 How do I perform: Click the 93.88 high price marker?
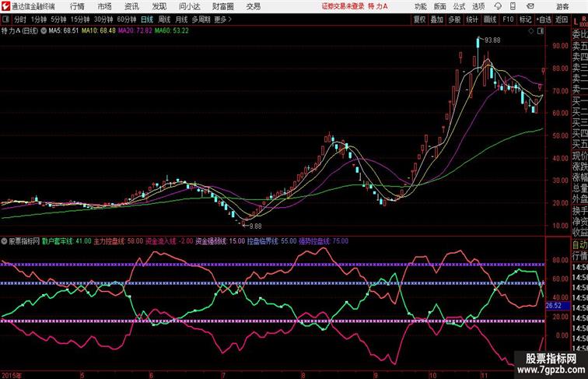tap(492, 40)
